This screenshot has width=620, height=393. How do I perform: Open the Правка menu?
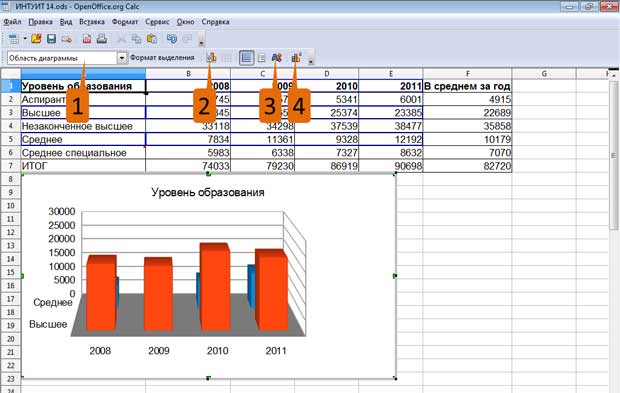tap(40, 22)
